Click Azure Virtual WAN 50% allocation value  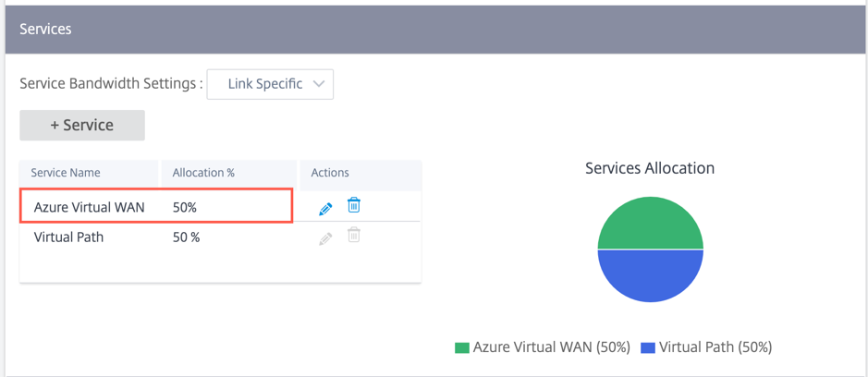(x=184, y=208)
